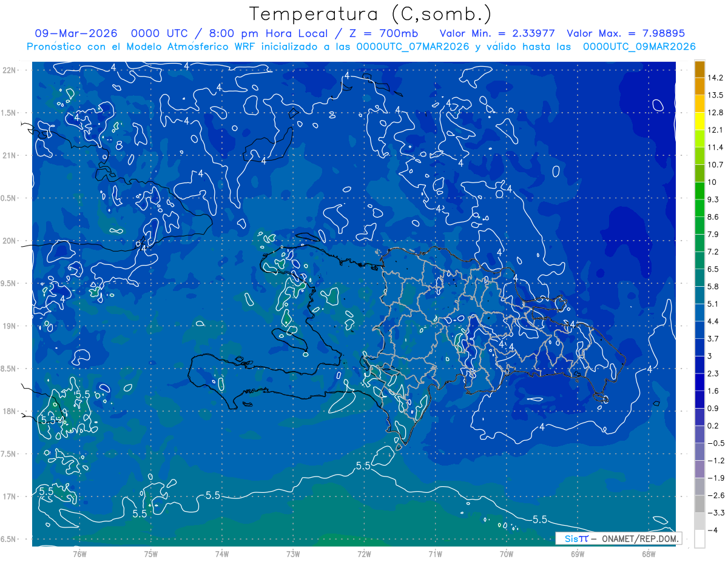This screenshot has width=728, height=562.
Task: Click the 69W longitude axis label
Action: coord(578,554)
